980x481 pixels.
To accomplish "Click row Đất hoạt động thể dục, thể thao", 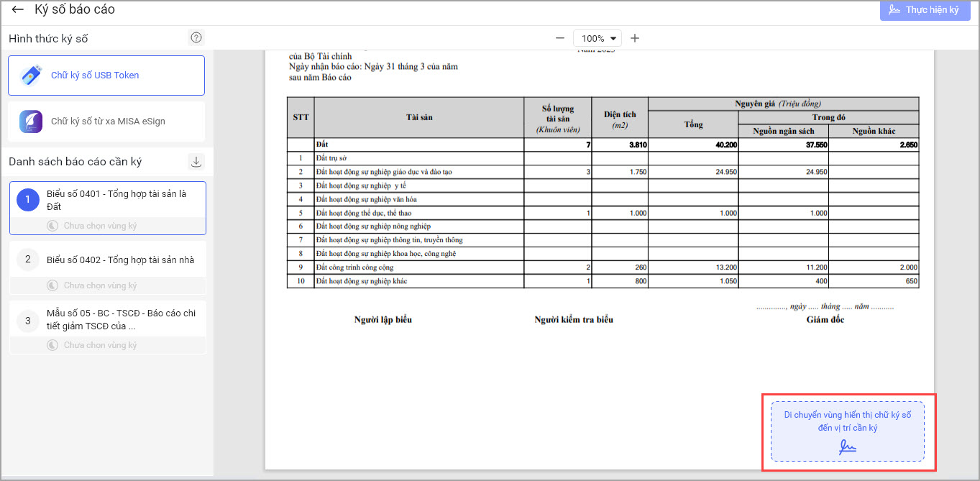I will (x=603, y=213).
